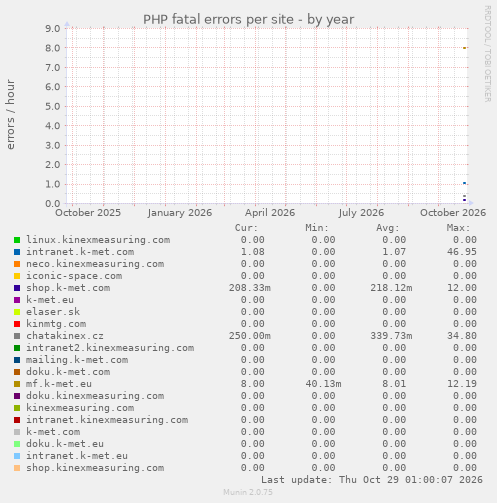The width and height of the screenshot is (497, 503).
Task: Click the gold swatch for mf.k-met.eu
Action: coord(17,384)
